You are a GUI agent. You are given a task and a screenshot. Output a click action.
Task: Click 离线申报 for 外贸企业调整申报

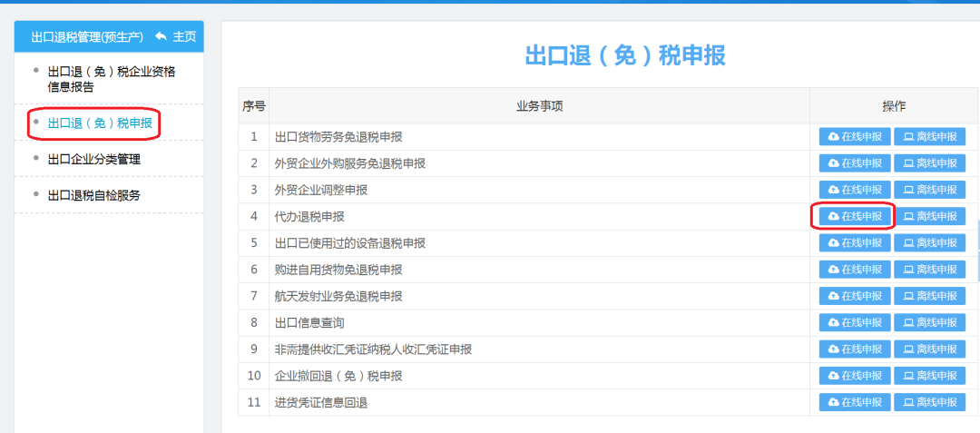click(929, 190)
